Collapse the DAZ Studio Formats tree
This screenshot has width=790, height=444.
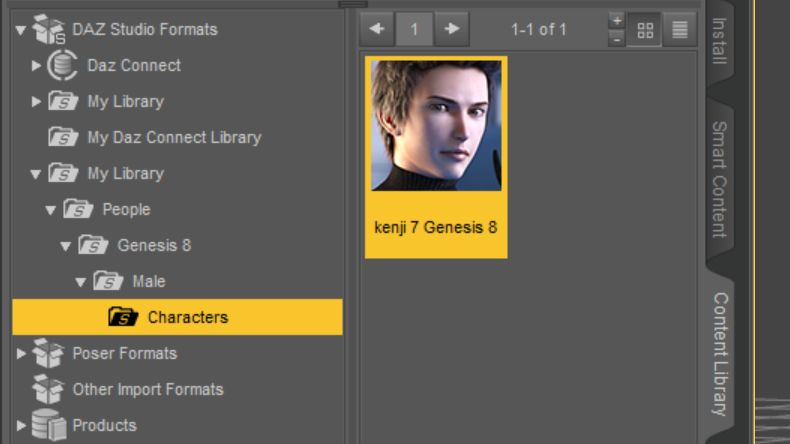pyautogui.click(x=21, y=30)
